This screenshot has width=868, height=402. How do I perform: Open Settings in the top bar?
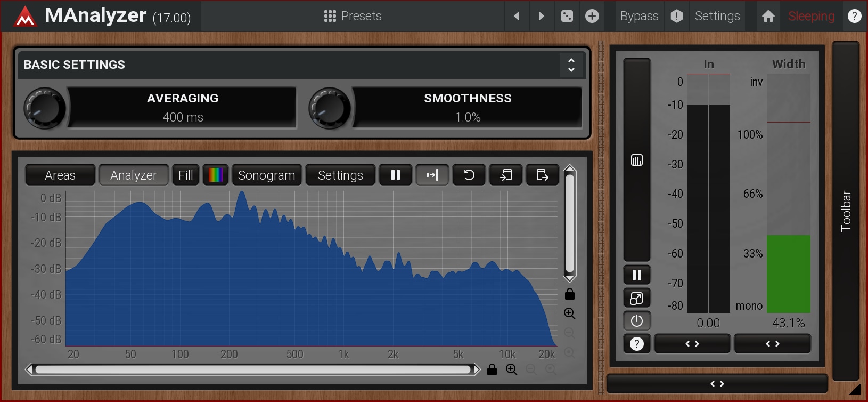(717, 16)
